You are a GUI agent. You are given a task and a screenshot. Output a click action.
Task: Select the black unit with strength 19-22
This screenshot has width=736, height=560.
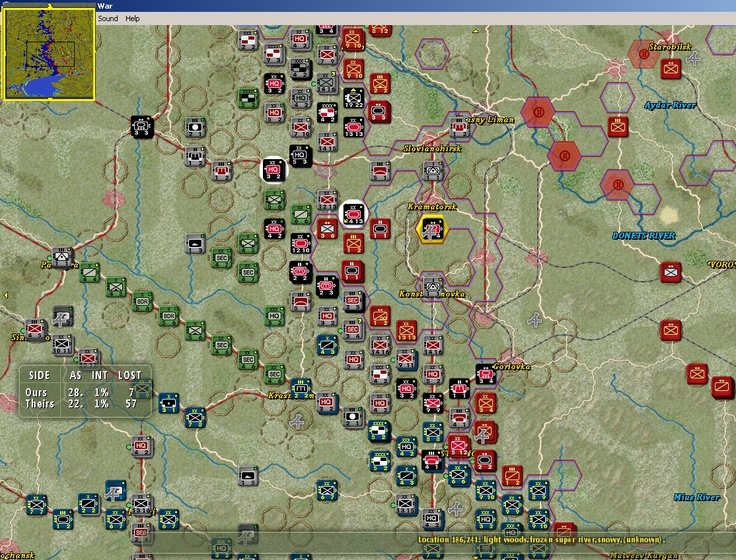(353, 98)
